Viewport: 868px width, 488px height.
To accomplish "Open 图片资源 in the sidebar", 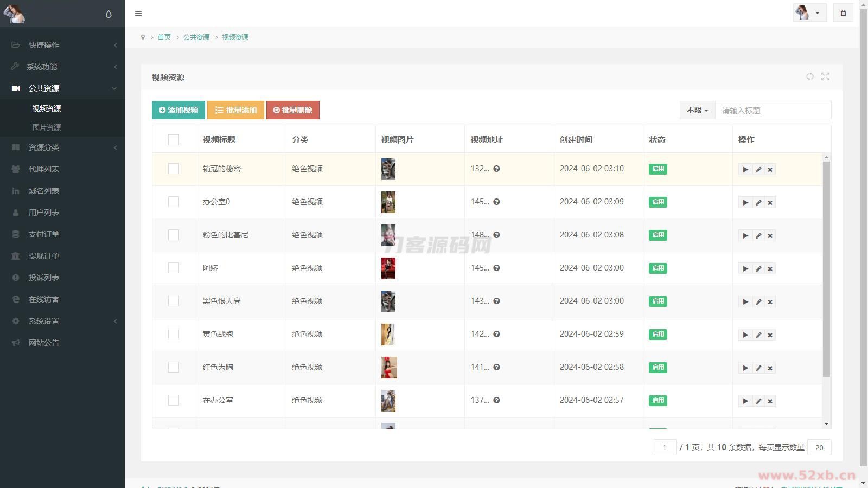I will click(x=47, y=127).
